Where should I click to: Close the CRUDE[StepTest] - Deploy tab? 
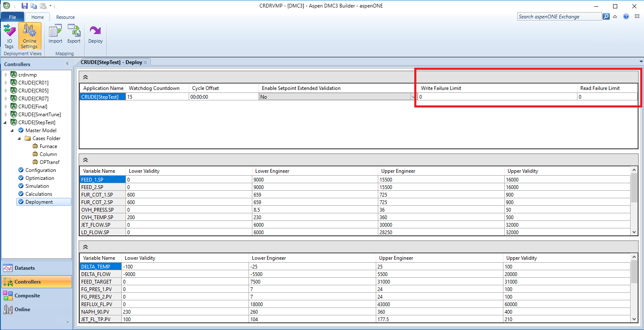[146, 62]
